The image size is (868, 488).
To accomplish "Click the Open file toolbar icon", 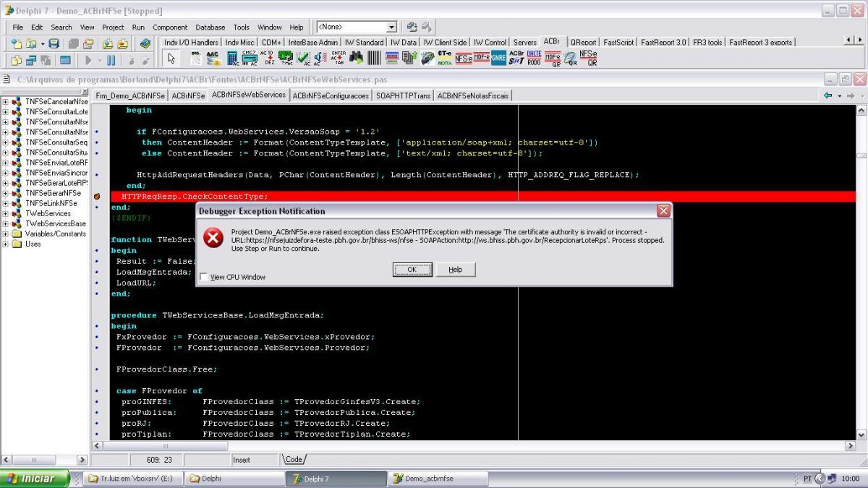I will tap(31, 43).
